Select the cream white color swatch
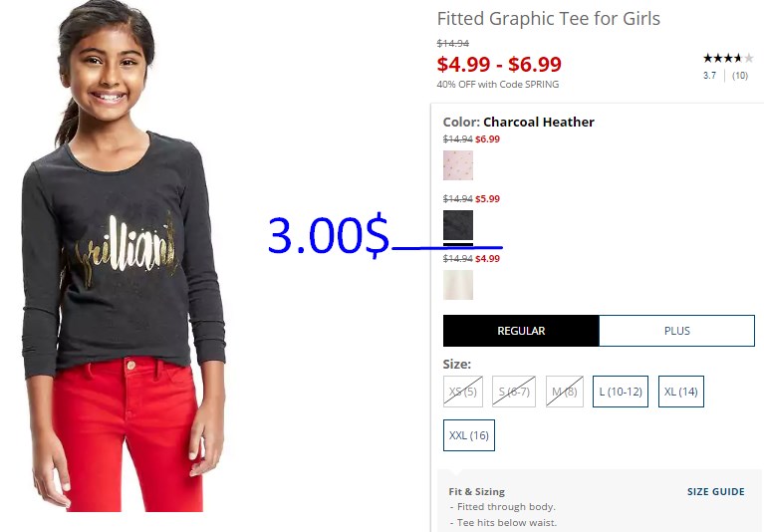This screenshot has width=764, height=532. [458, 285]
